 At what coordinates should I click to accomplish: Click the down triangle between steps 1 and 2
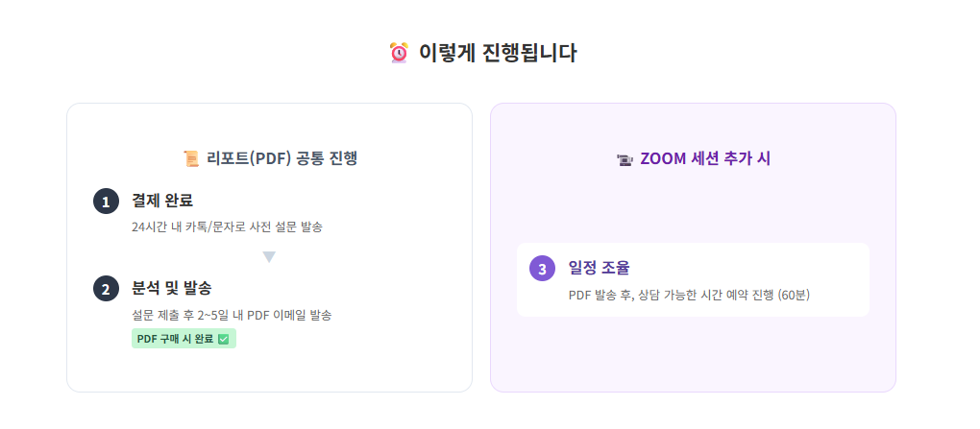coord(269,257)
